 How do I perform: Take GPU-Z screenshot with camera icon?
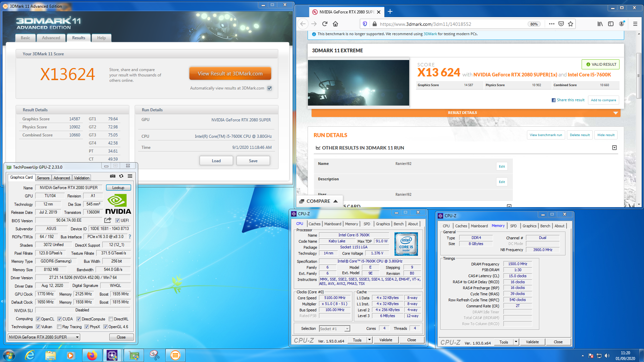click(113, 176)
